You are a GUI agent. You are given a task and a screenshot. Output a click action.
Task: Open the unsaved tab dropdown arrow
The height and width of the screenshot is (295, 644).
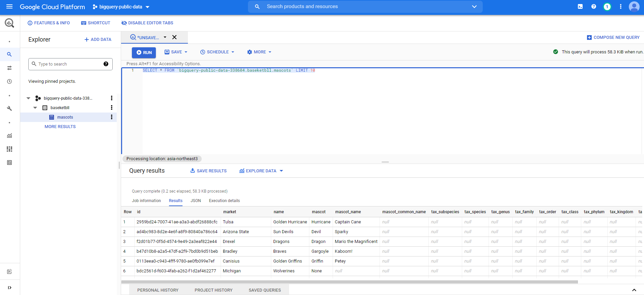165,37
